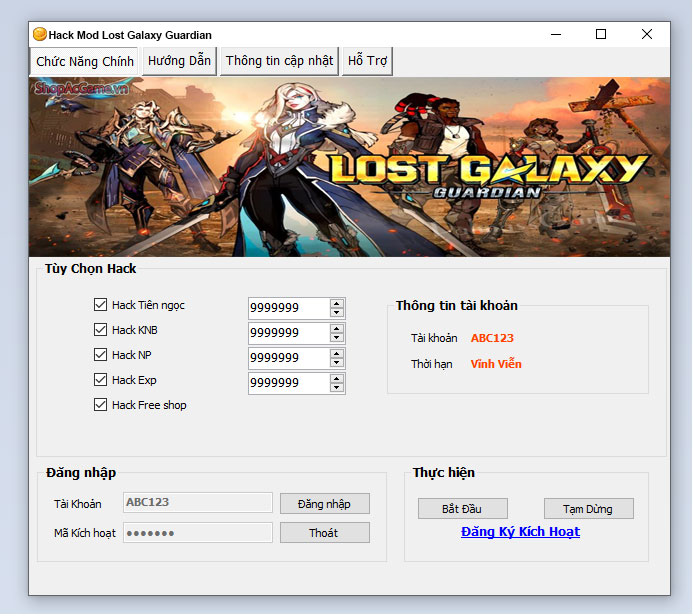Click the app coin icon in title bar

click(40, 34)
